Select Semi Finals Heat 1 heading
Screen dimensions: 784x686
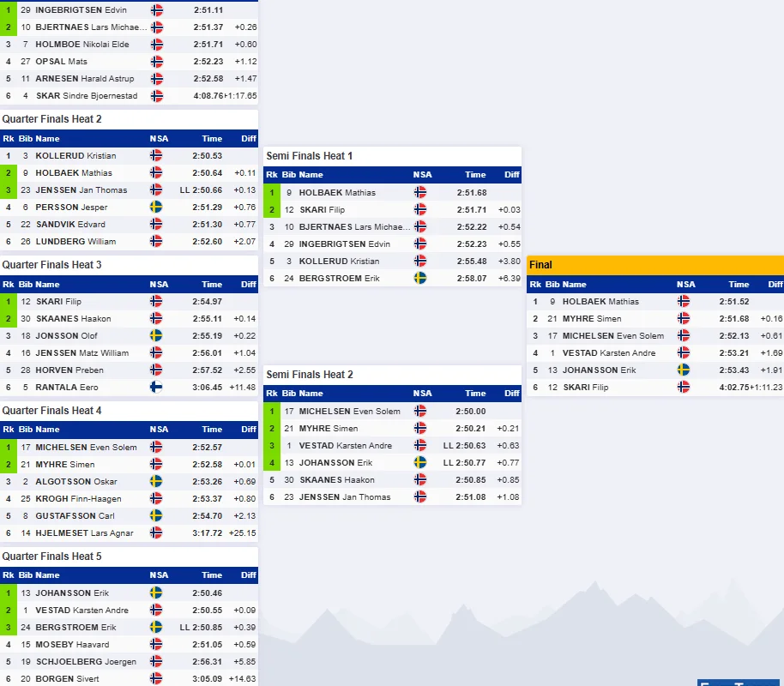coord(310,156)
